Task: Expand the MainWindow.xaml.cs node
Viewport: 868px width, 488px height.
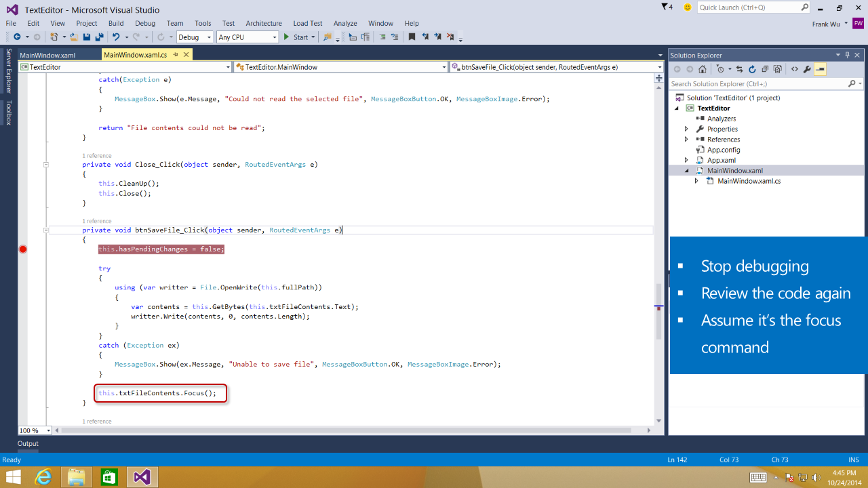Action: click(x=696, y=181)
